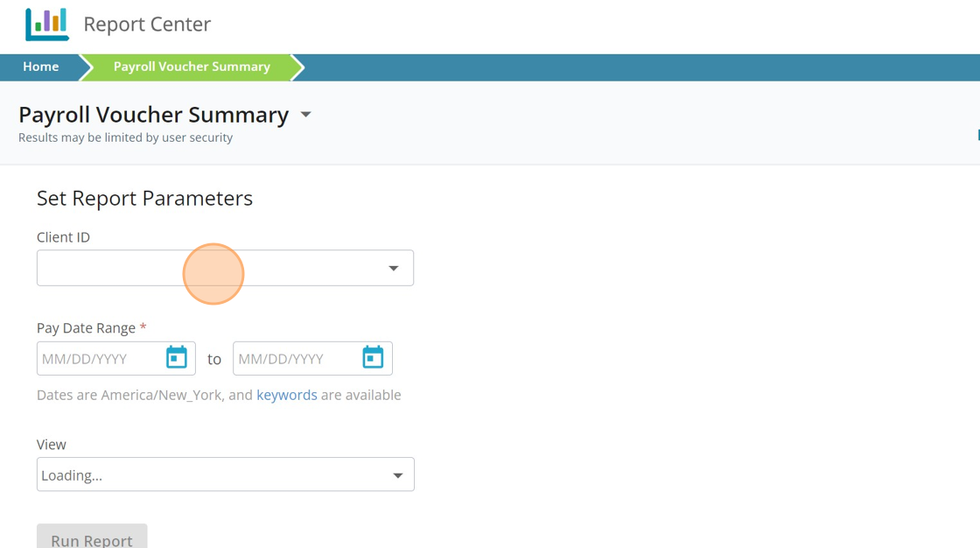
Task: Open the View combo box showing Loading
Action: [210, 475]
